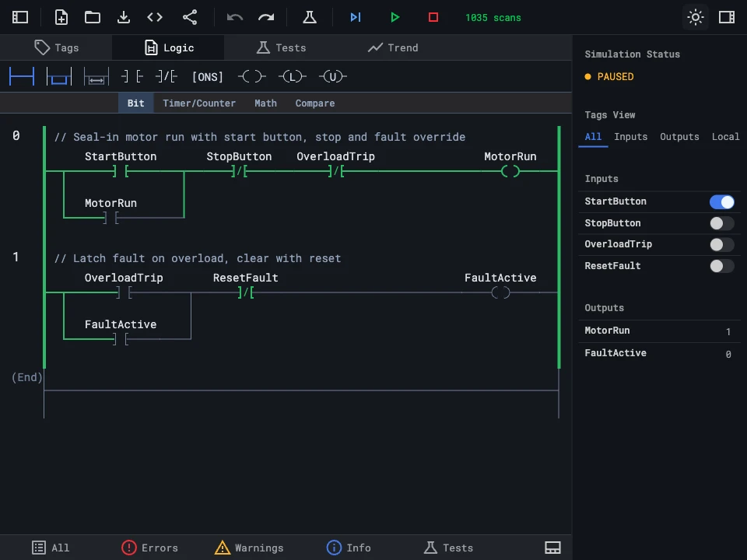Show only Errors in the bottom panel
The height and width of the screenshot is (560, 747).
pos(149,548)
